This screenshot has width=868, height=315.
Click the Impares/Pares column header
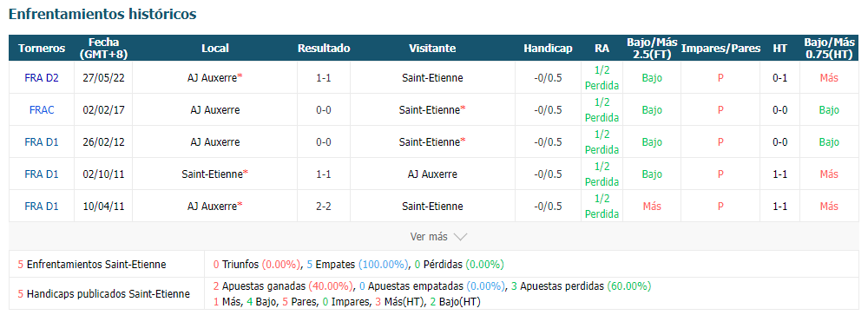coord(720,49)
